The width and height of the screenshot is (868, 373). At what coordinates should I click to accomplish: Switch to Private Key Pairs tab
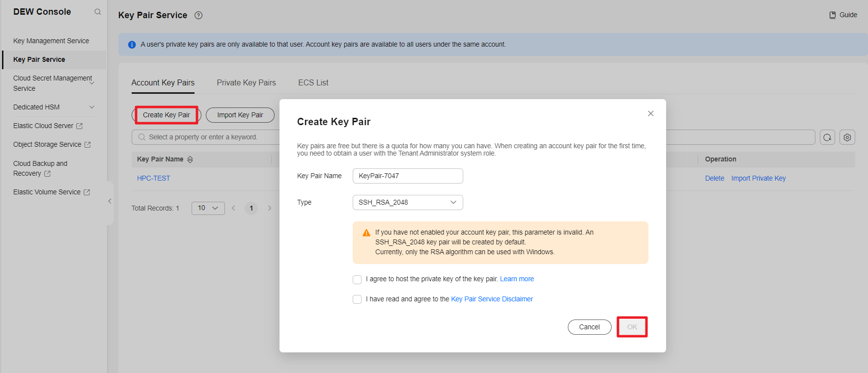tap(247, 82)
